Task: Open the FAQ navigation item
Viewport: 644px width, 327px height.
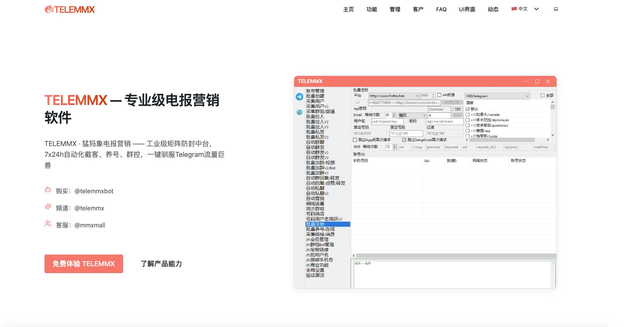Action: (x=441, y=9)
